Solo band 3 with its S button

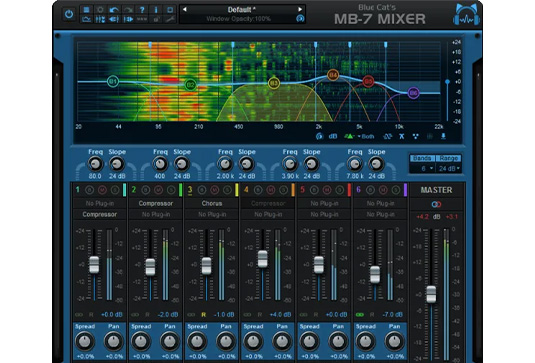click(x=227, y=190)
